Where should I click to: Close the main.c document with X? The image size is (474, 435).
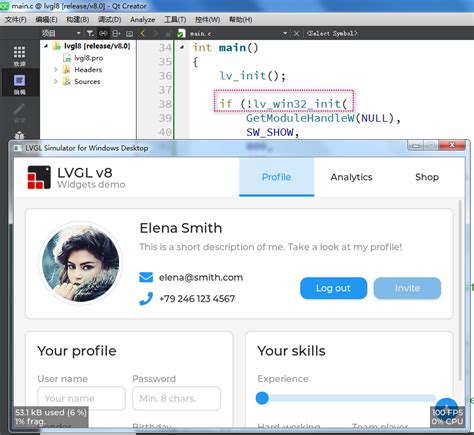296,33
